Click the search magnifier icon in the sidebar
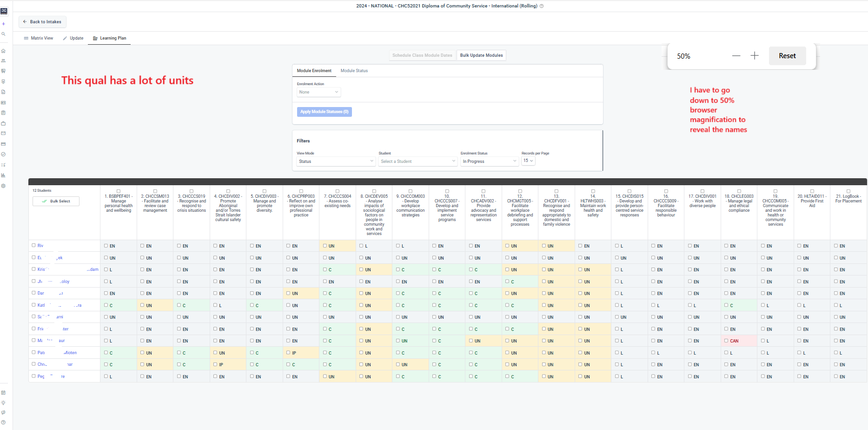Image resolution: width=868 pixels, height=430 pixels. [3, 34]
